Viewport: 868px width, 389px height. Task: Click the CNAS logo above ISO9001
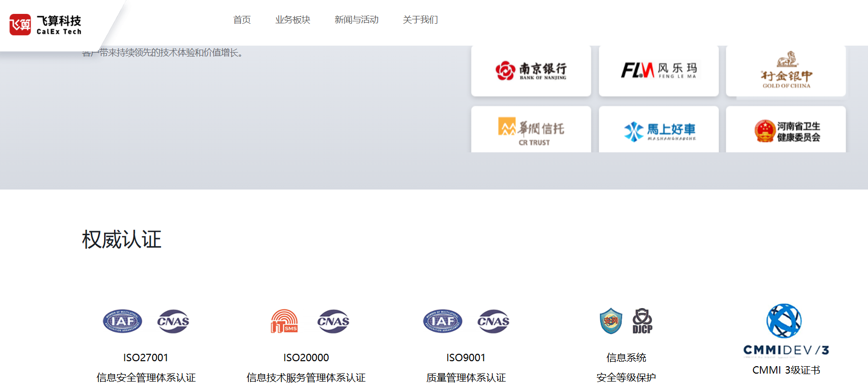coord(493,322)
